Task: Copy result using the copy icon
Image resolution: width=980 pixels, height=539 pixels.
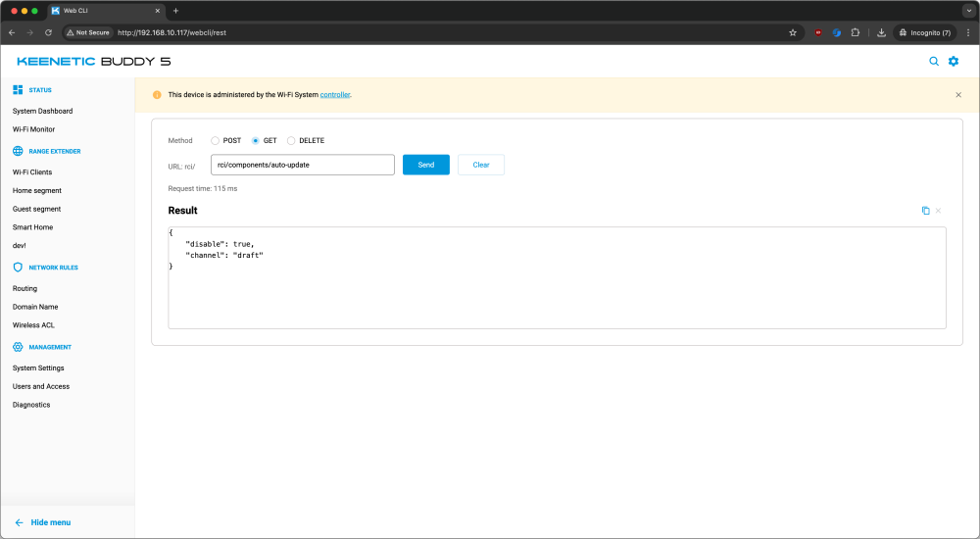Action: [x=925, y=211]
